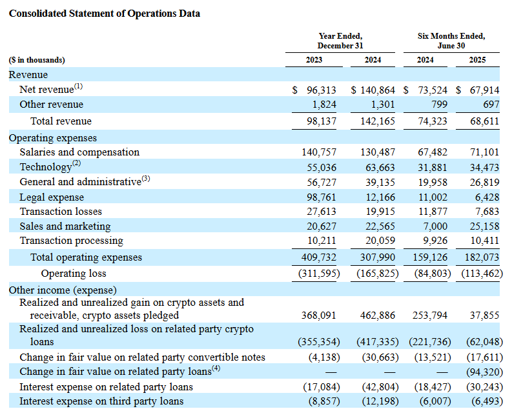This screenshot has height=420, width=512.
Task: Select the Salaries and compensation row label
Action: pyautogui.click(x=79, y=152)
